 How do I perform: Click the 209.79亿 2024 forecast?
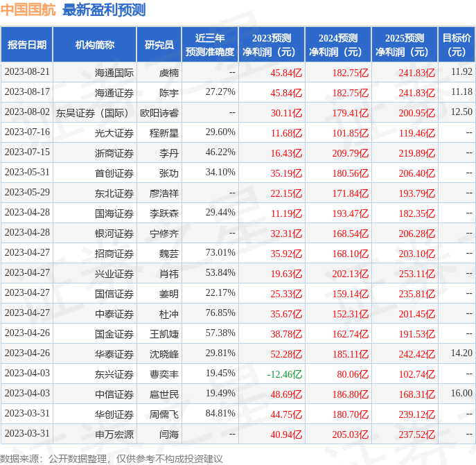tap(351, 153)
